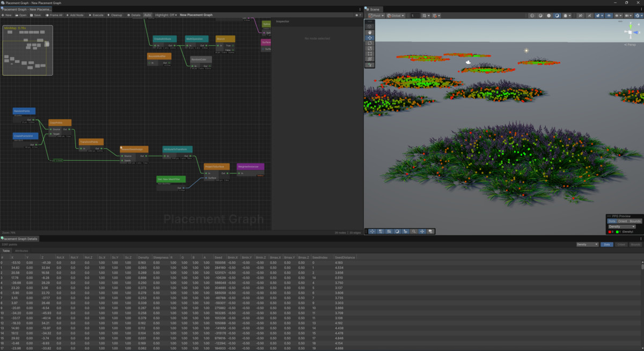The width and height of the screenshot is (644, 351).
Task: Click the crescent icon in bottom overlay
Action: [398, 231]
